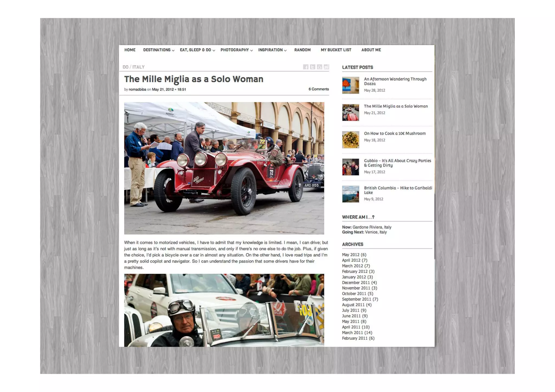Share post via StumbleUpon icon
Screen dimensions: 555x392
pyautogui.click(x=326, y=67)
